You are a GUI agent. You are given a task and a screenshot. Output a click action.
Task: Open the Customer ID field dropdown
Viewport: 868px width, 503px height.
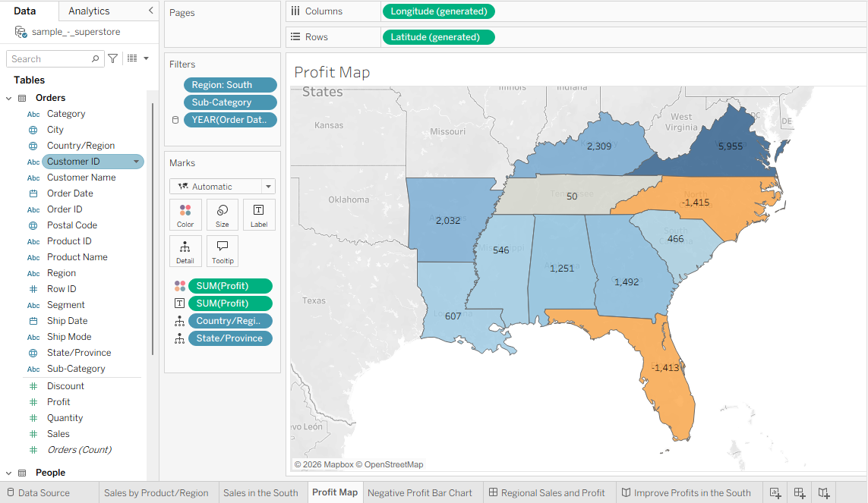(x=136, y=162)
